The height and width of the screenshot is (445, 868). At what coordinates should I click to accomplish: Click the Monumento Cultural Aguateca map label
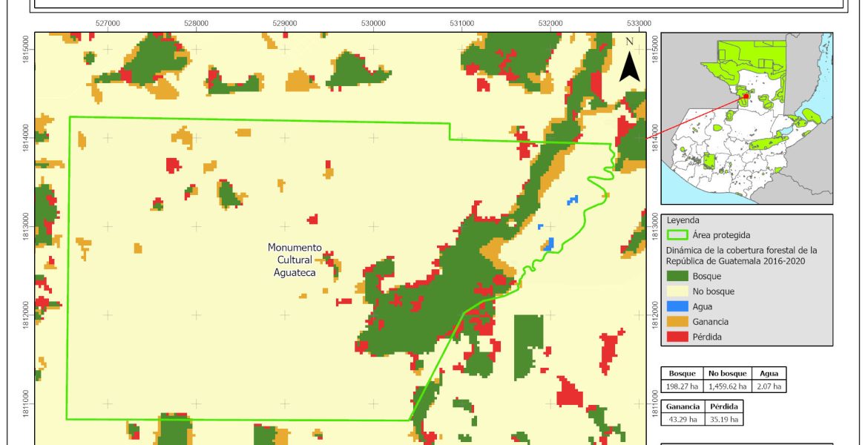[295, 260]
